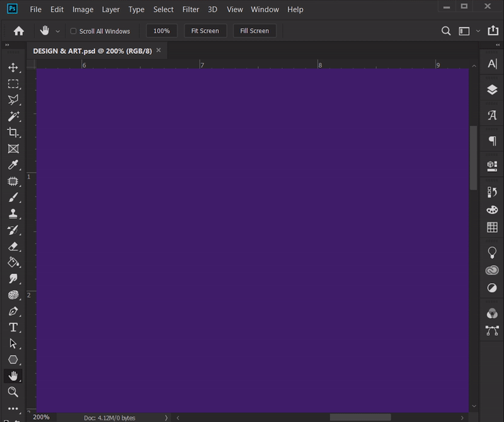Open the Hand tool preset picker arrow
The image size is (504, 422).
pos(58,31)
